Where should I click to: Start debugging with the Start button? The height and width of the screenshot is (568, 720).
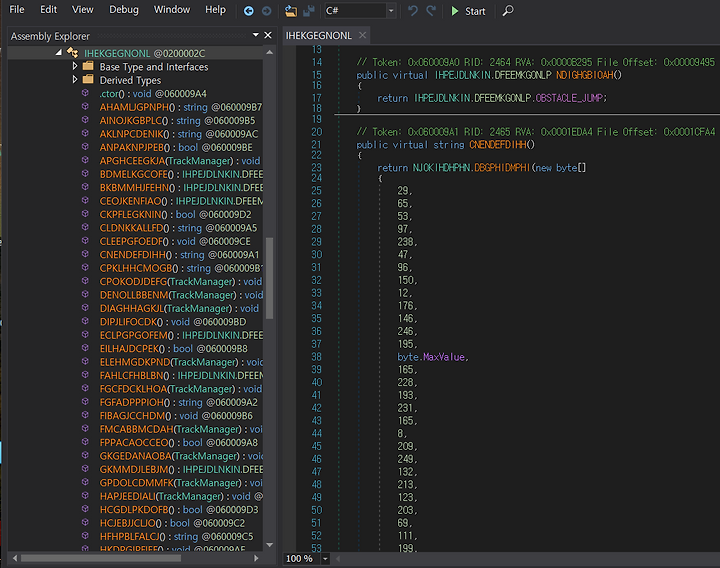[468, 11]
